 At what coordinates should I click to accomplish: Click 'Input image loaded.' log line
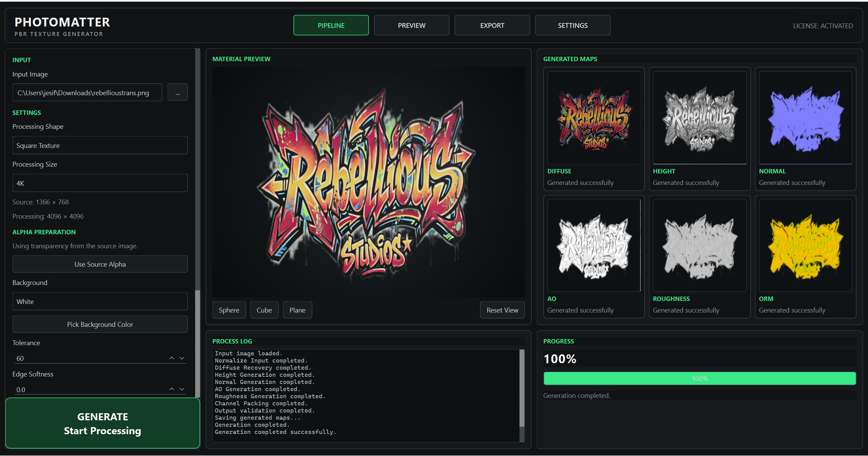point(249,354)
